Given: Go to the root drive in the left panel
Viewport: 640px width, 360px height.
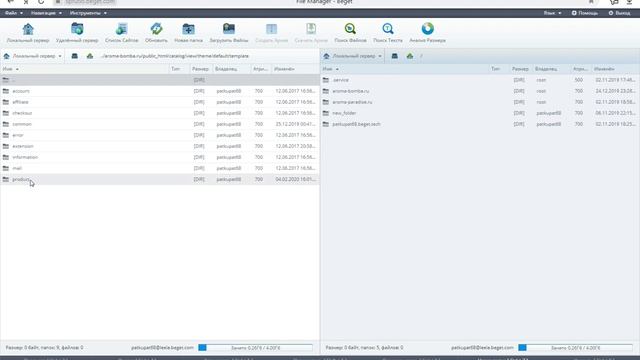Looking at the screenshot, I should 75,56.
